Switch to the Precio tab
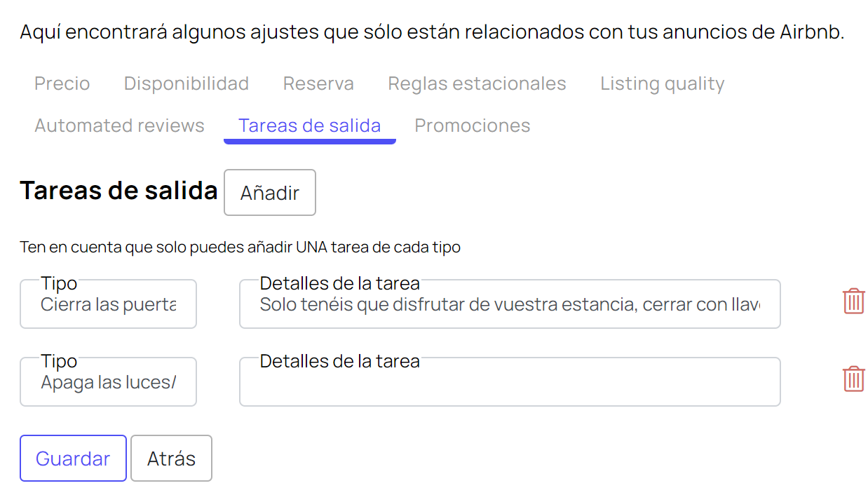Screen dimensions: 868x495 coord(62,83)
